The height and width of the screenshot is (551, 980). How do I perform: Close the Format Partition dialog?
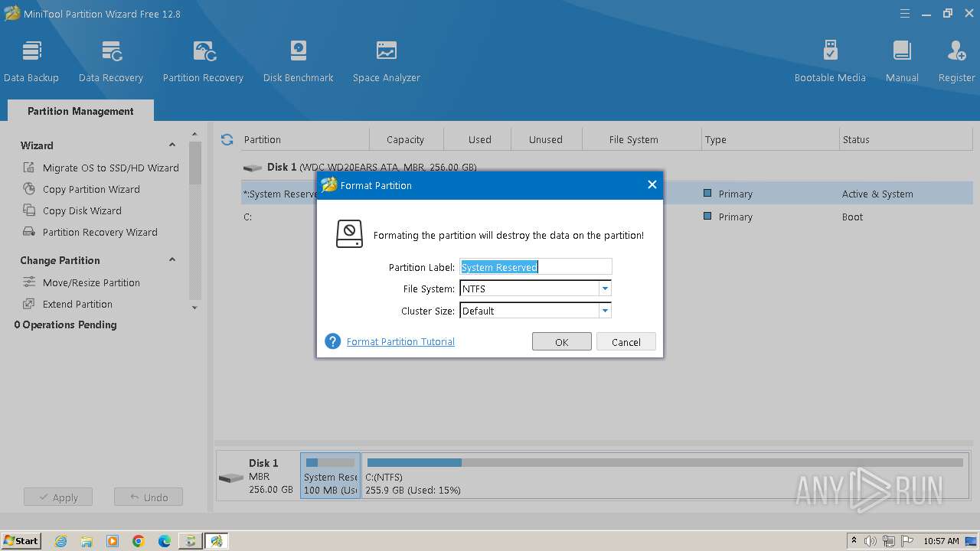652,184
